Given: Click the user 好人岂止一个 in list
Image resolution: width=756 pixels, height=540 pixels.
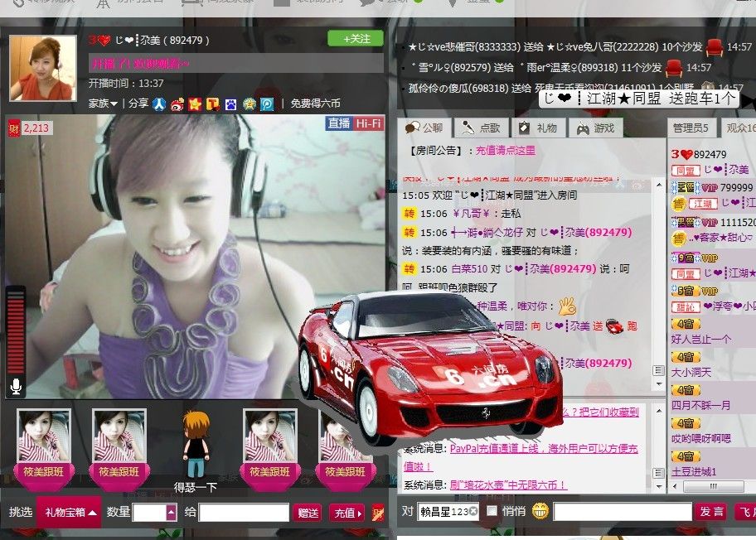Looking at the screenshot, I should [701, 339].
